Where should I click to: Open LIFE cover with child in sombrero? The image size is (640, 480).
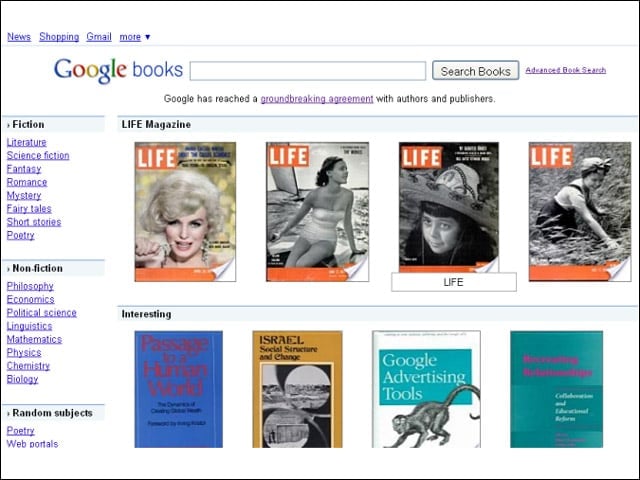tap(449, 207)
